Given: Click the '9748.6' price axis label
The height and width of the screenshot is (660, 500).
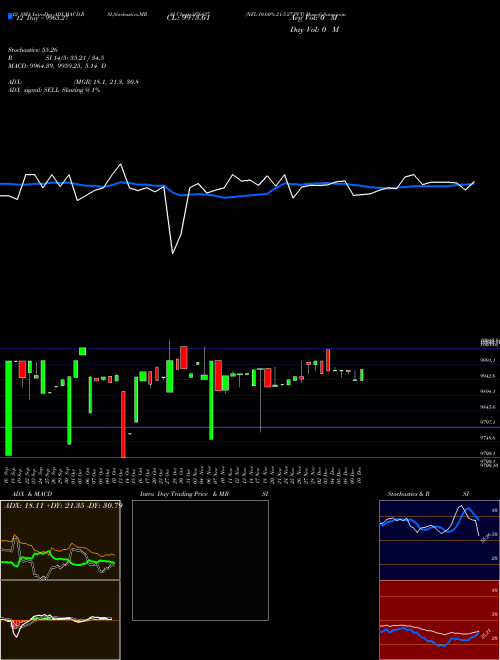Looking at the screenshot, I should click(489, 438).
